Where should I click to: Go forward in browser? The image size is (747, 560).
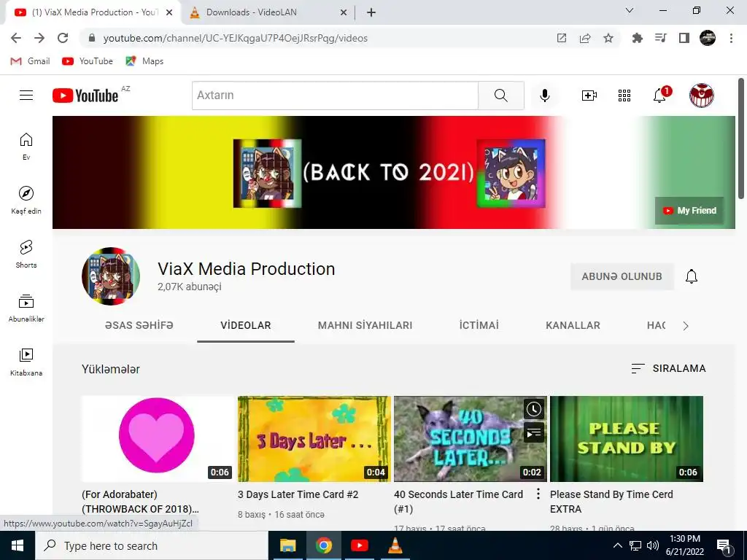pos(39,38)
